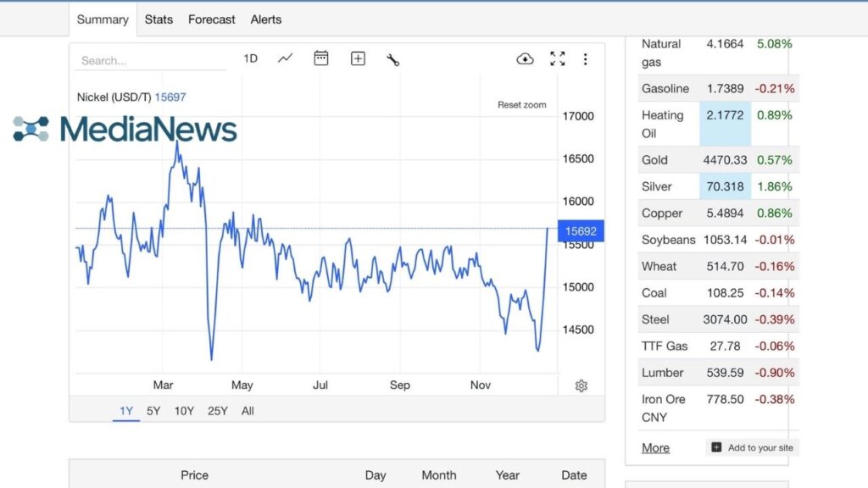868x488 pixels.
Task: Click the chart Search input field
Action: [x=153, y=60]
